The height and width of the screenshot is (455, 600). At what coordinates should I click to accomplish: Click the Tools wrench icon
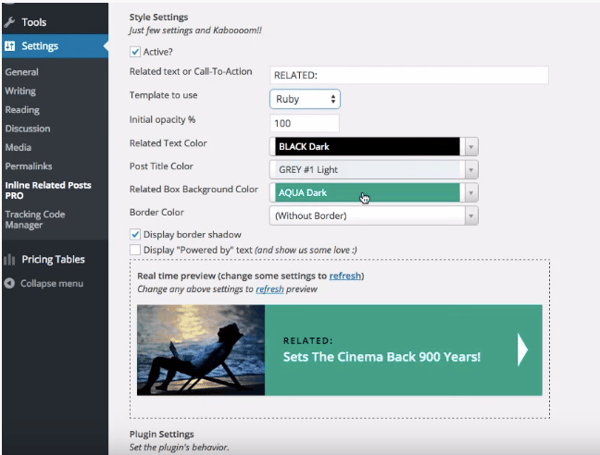click(10, 22)
